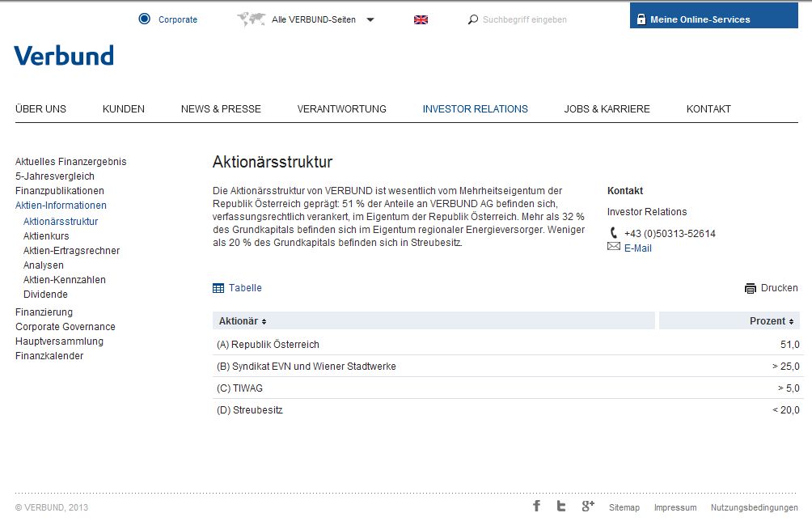The width and height of the screenshot is (812, 530).
Task: Click the print icon next to Drucken
Action: [x=751, y=288]
